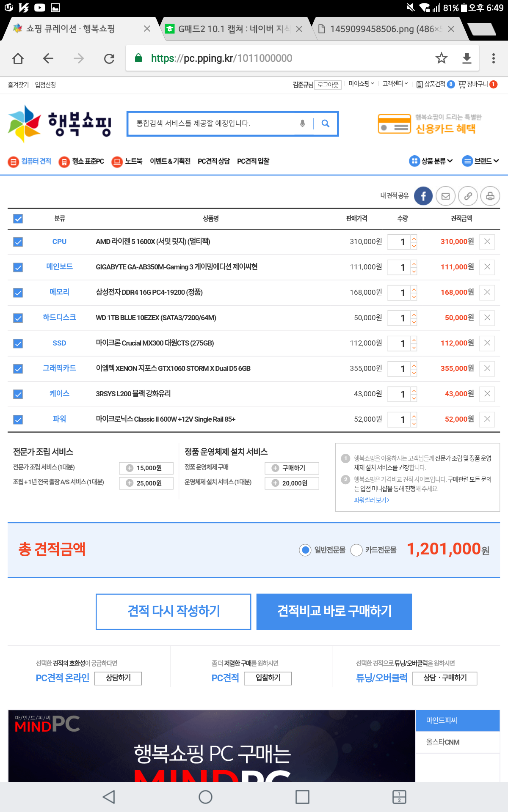Reload the page with refresh icon
This screenshot has width=508, height=812.
point(109,58)
